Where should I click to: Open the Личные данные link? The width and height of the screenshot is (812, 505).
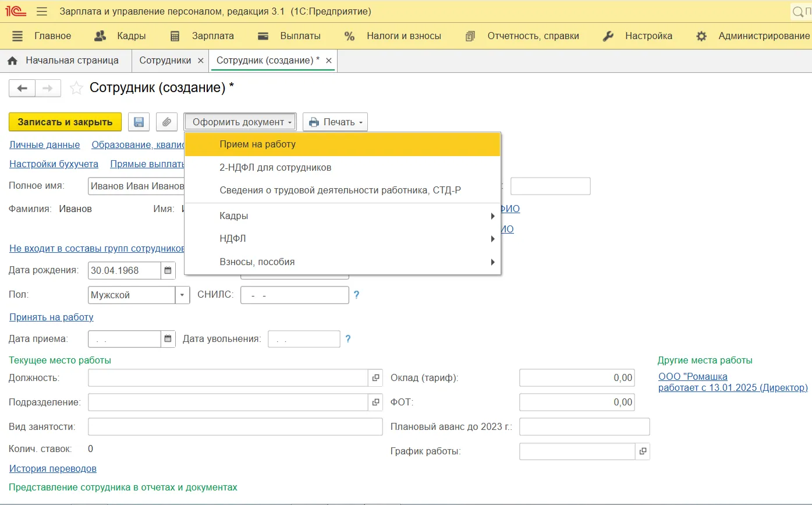[x=45, y=145]
